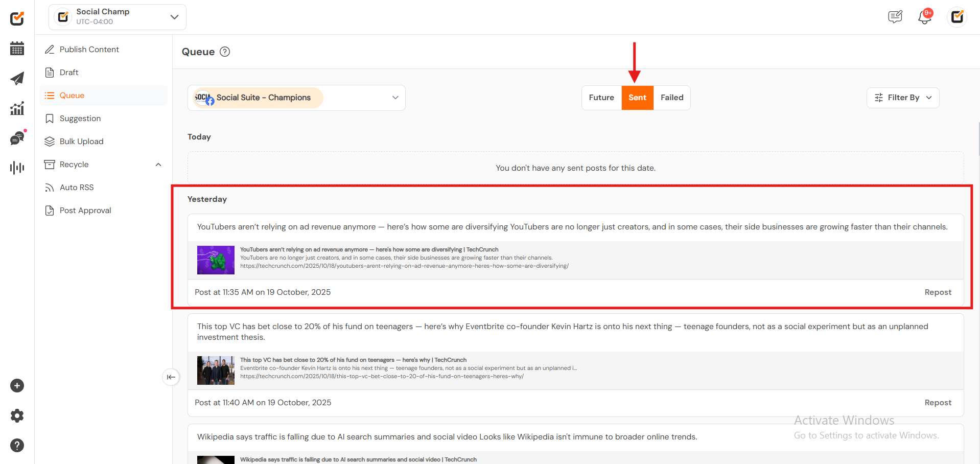Viewport: 980px width, 464px height.
Task: Click the plus add icon
Action: 17,386
